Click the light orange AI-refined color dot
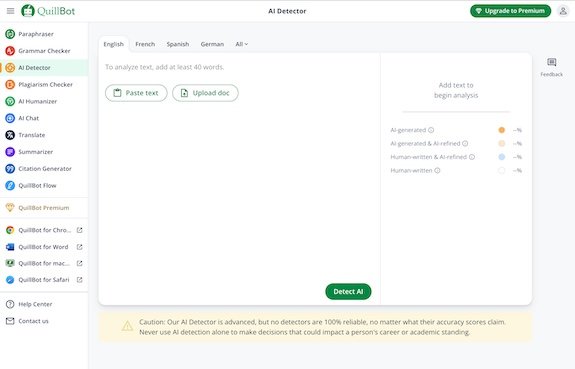Screen dimensions: 575x369 (502, 144)
